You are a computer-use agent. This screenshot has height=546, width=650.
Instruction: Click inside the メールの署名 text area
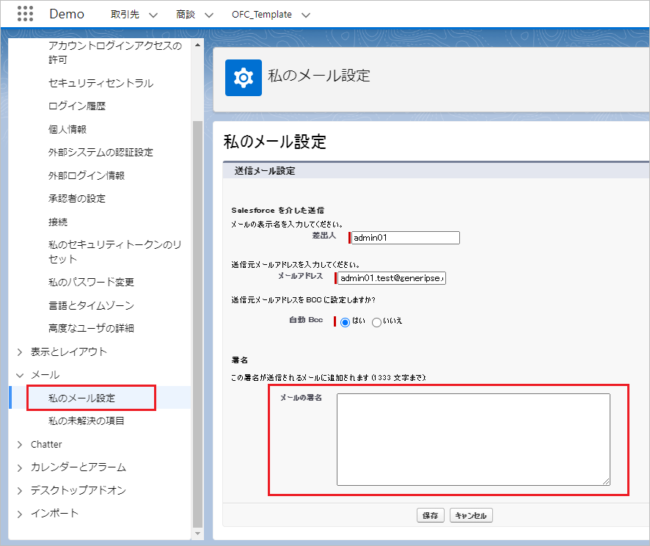(x=473, y=439)
